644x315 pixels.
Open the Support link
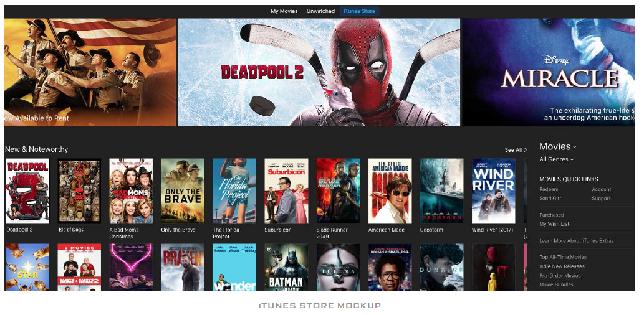601,199
